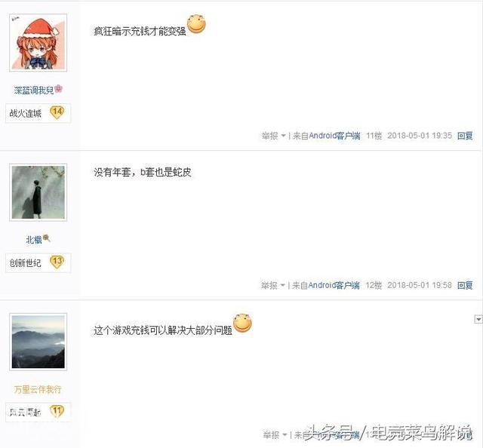Click the smiley emoji in the third comment

click(x=242, y=323)
